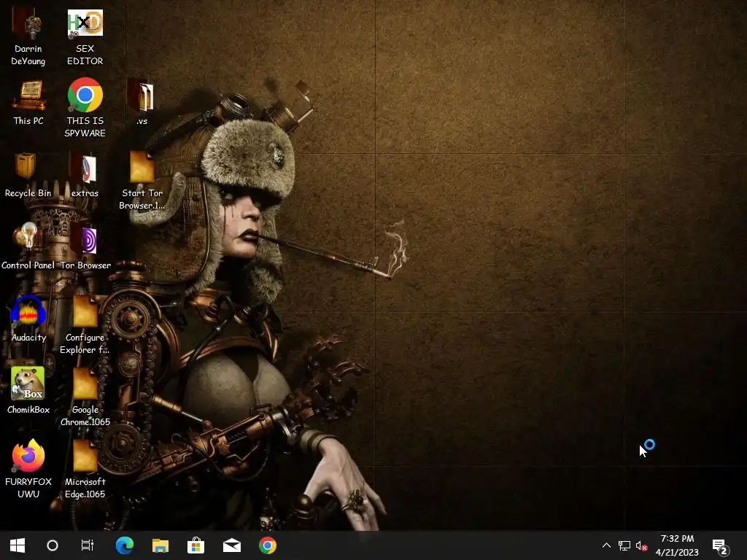Open the muted volume tray icon
The width and height of the screenshot is (747, 560).
tap(642, 545)
